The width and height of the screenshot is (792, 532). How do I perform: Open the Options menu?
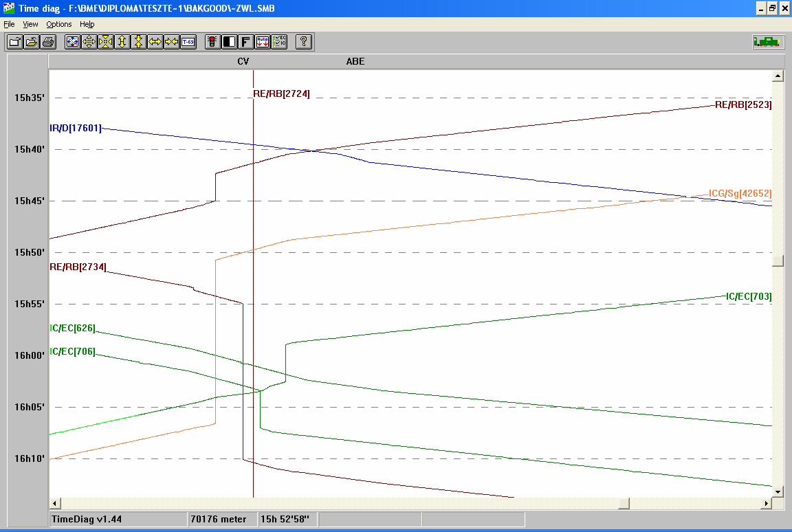pos(59,24)
